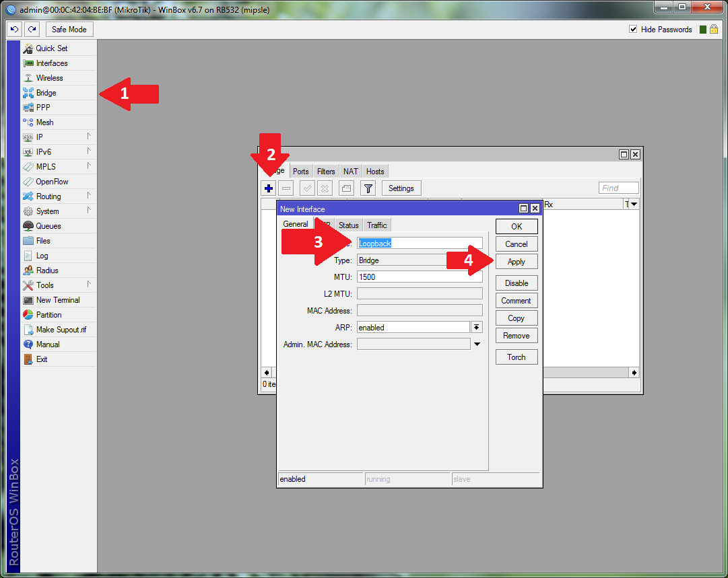Click the right scroll arrow in Bridge list

pos(634,373)
